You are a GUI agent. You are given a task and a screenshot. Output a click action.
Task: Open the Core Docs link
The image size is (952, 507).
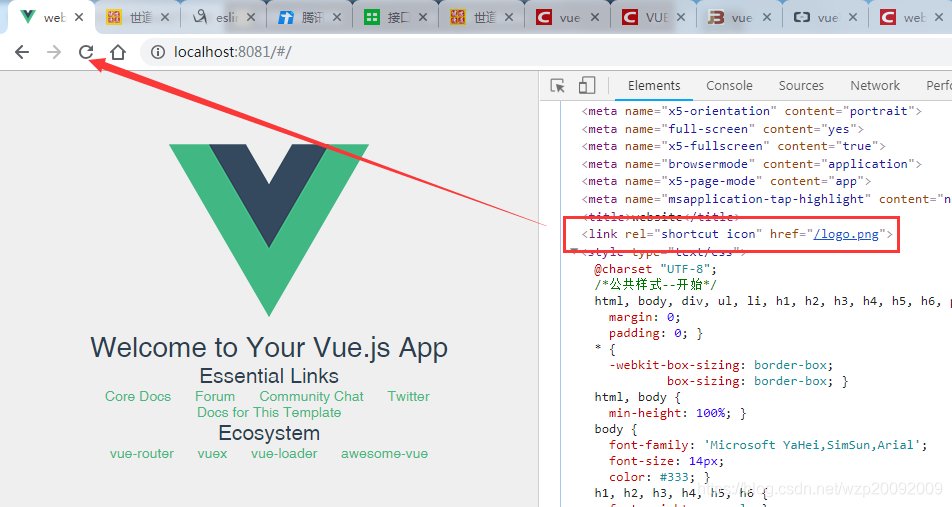138,396
